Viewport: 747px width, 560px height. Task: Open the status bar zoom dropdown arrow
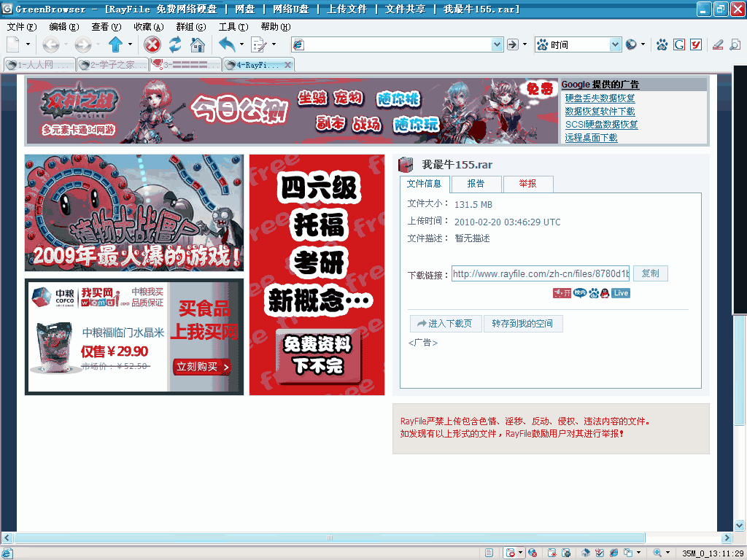[x=668, y=553]
